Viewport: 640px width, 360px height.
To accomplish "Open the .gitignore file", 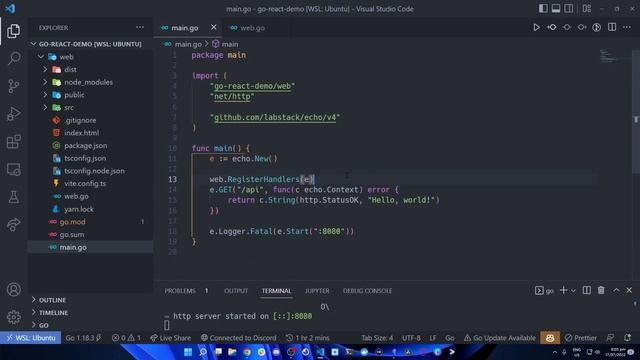I will point(90,120).
